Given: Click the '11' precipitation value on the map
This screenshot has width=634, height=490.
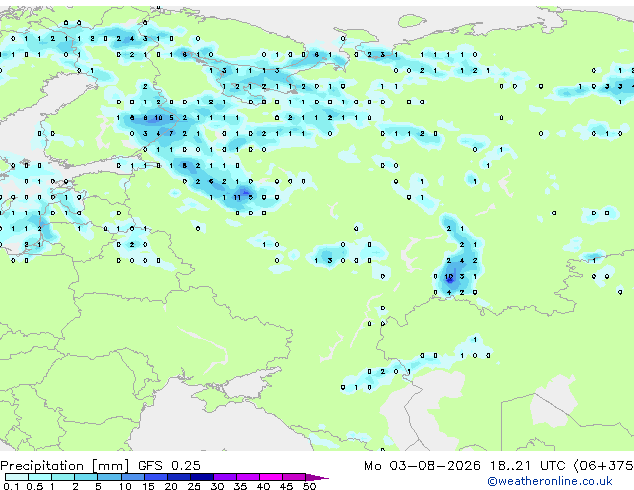Looking at the screenshot, I should [x=237, y=197].
